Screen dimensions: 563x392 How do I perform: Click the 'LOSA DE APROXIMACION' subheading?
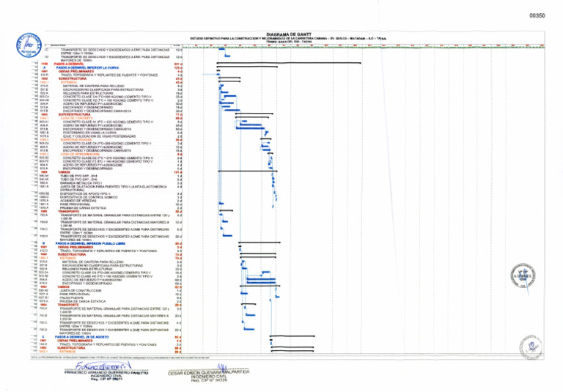coord(80,154)
